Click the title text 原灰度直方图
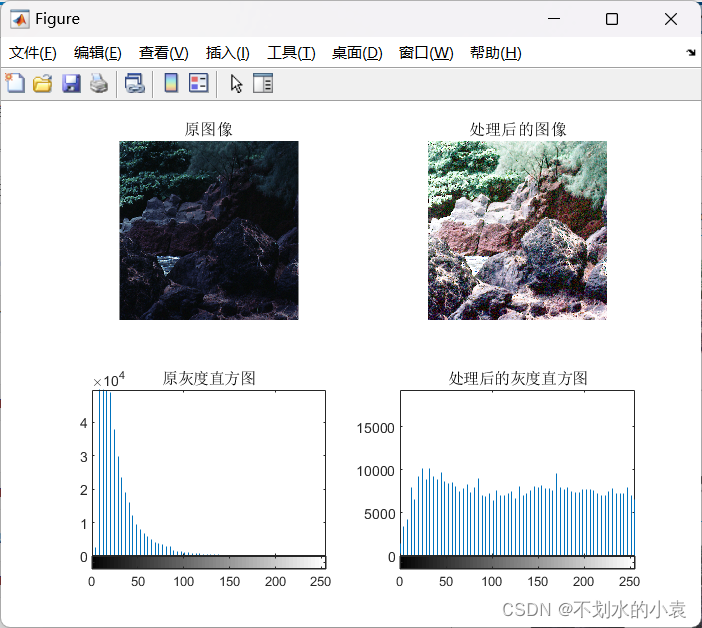The image size is (702, 628). pos(209,379)
